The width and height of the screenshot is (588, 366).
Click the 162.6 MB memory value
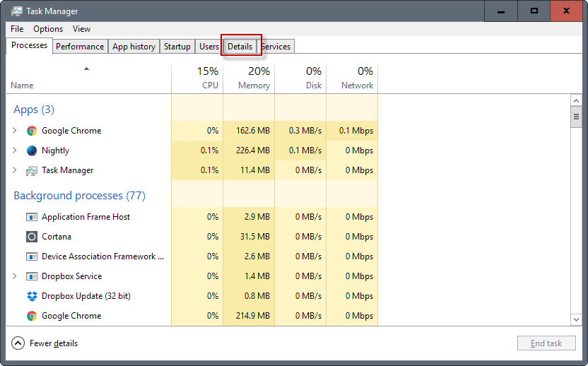tap(253, 131)
